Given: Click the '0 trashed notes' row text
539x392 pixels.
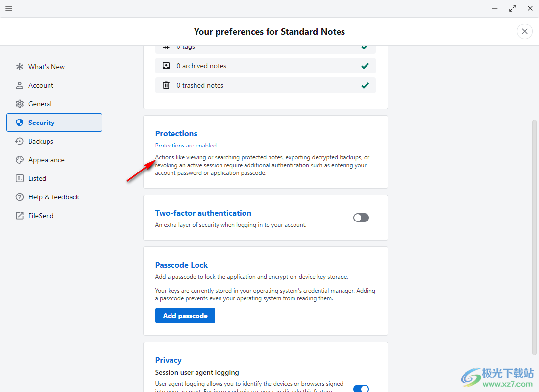Looking at the screenshot, I should pos(200,85).
